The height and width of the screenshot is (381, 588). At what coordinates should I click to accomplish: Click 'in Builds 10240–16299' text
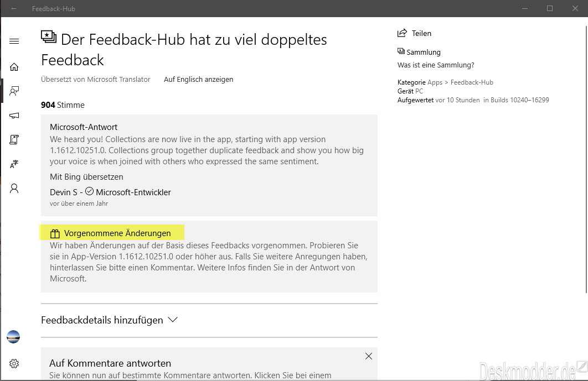coord(516,100)
